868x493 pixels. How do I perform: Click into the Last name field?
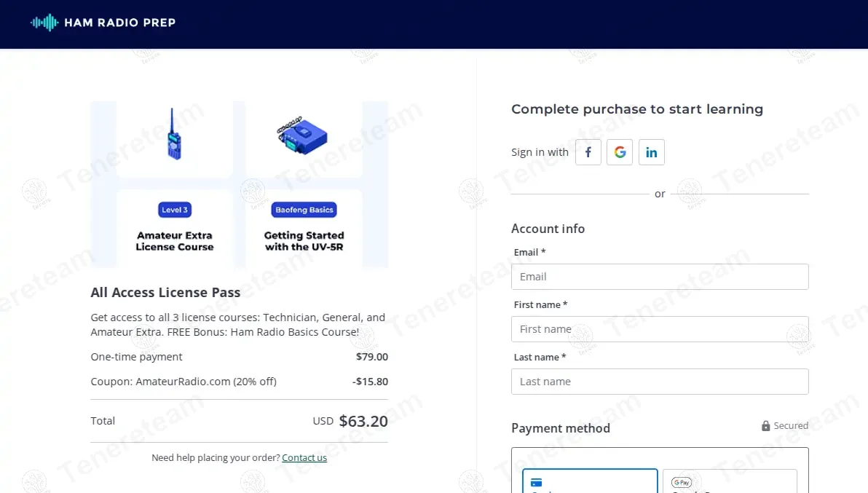(x=660, y=382)
